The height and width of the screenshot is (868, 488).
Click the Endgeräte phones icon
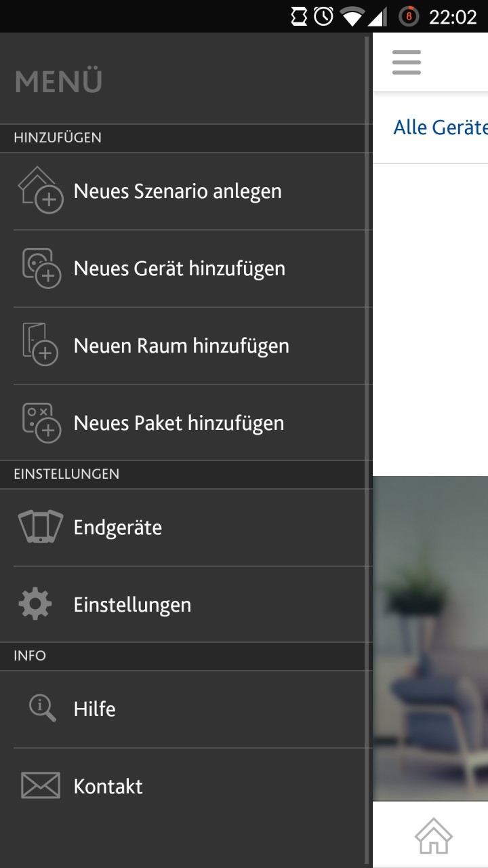pyautogui.click(x=41, y=527)
